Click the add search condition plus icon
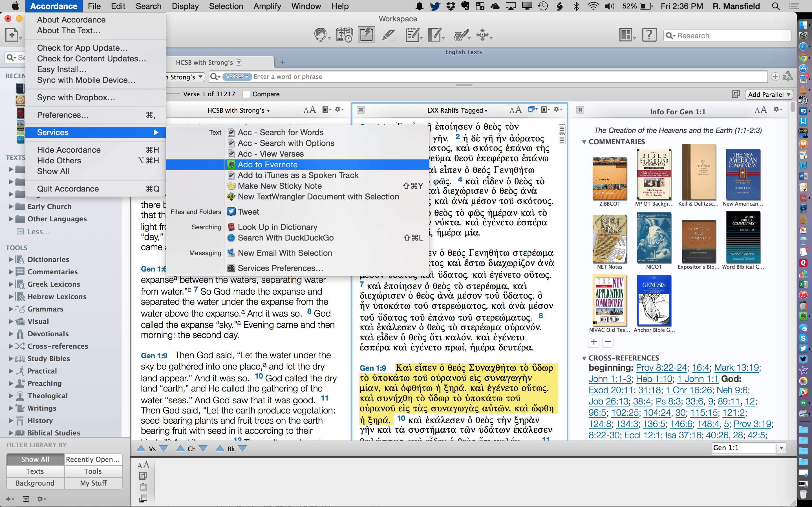The height and width of the screenshot is (507, 812). point(775,77)
